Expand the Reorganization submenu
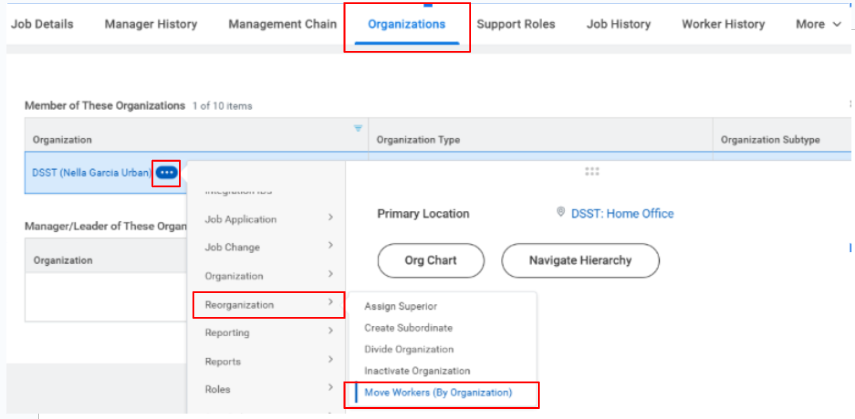 tap(240, 304)
